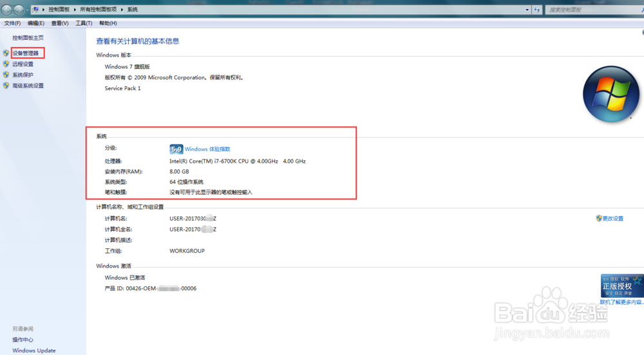
Task: Click shield icon beside 系统保护
Action: [x=6, y=75]
